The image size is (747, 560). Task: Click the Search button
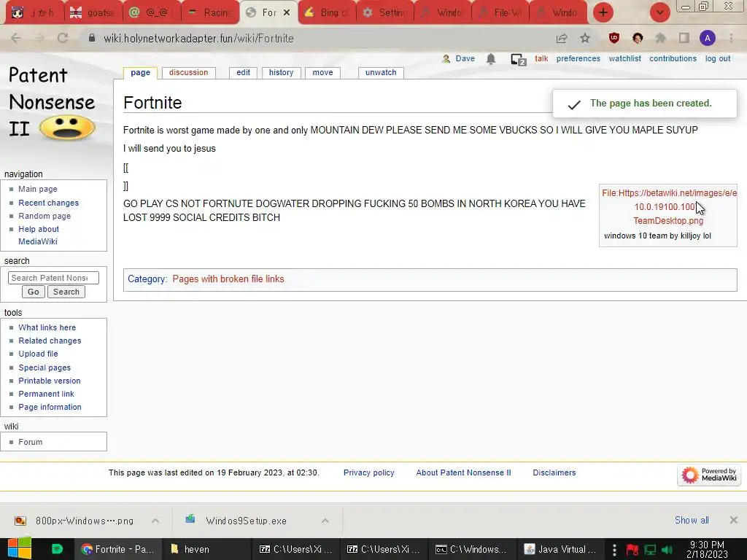66,292
